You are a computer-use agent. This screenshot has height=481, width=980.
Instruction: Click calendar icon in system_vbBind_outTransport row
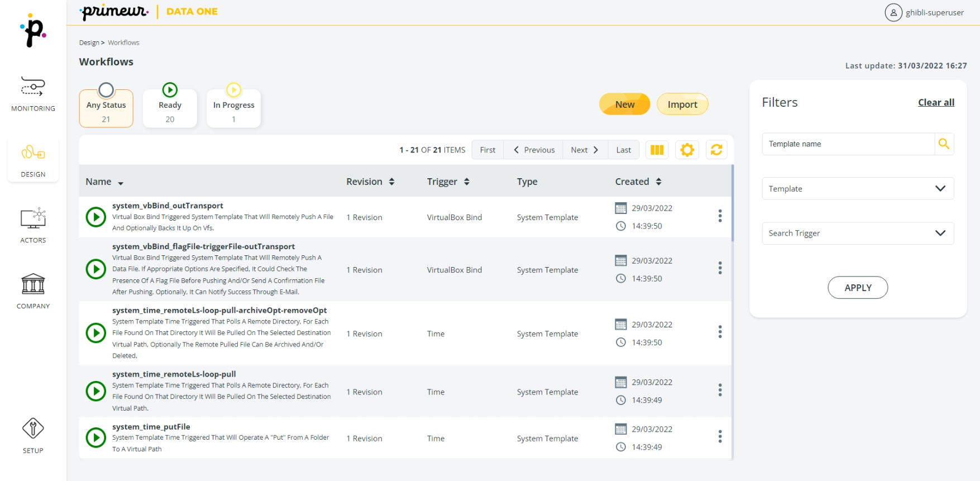620,208
